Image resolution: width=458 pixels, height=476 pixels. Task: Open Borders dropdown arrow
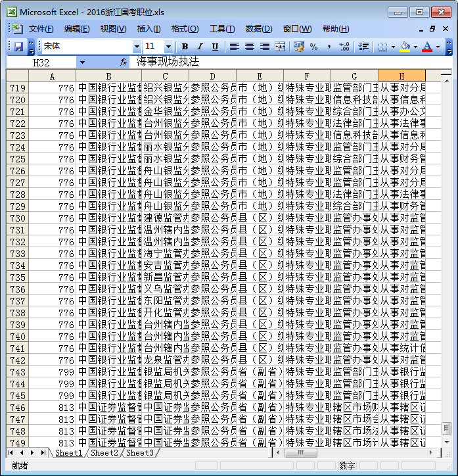[393, 47]
